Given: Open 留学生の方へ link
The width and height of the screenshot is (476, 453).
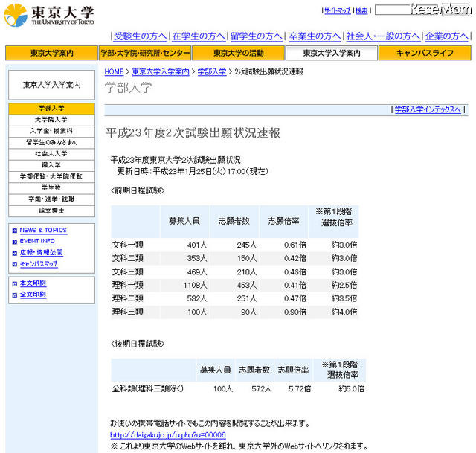Looking at the screenshot, I should [x=257, y=36].
